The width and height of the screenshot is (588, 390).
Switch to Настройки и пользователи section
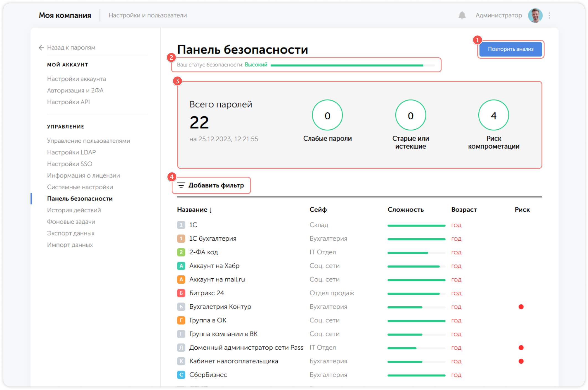click(x=148, y=15)
